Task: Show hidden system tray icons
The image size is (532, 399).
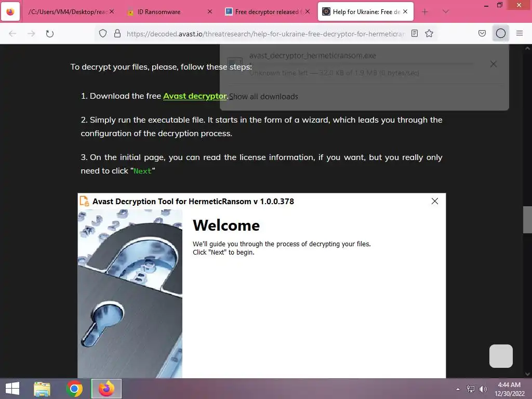Action: click(458, 389)
